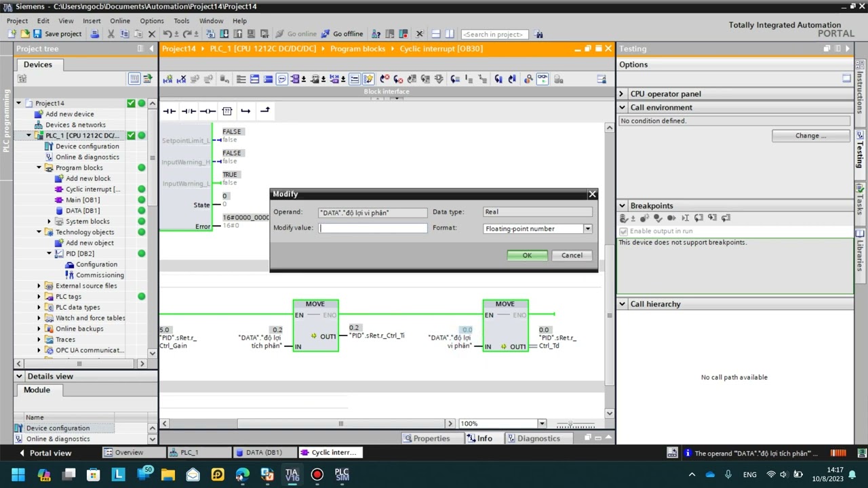
Task: Open PLCSIM from the taskbar
Action: tap(342, 474)
